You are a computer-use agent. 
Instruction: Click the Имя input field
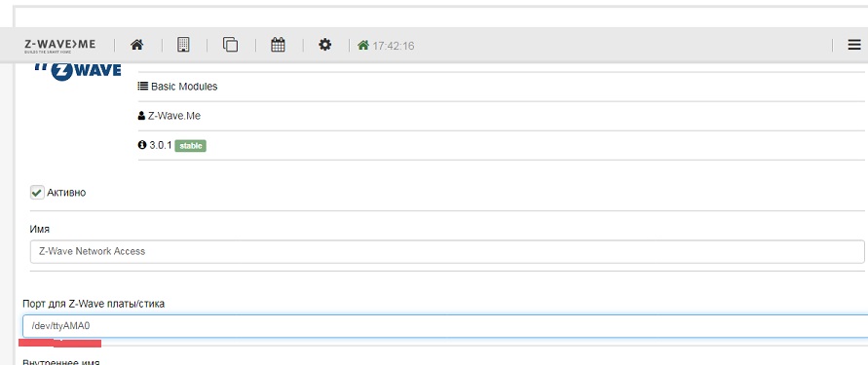[x=447, y=252]
